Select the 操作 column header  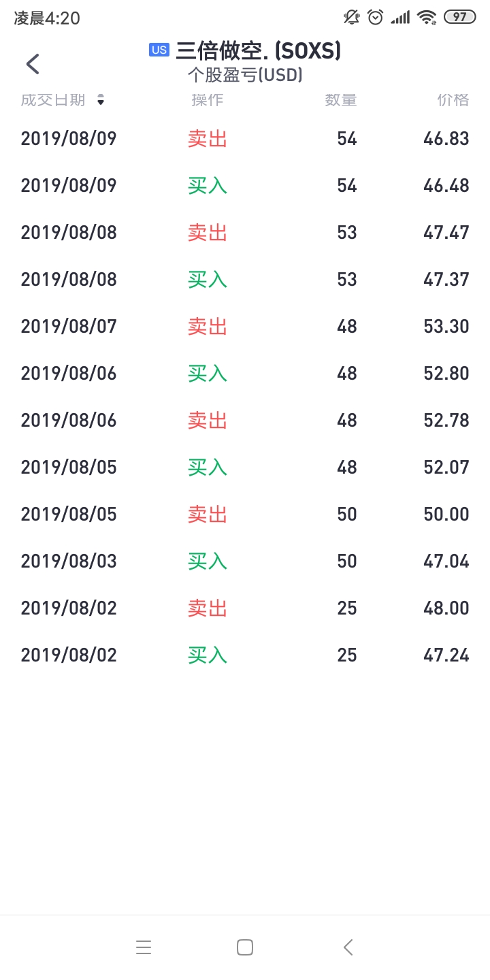pyautogui.click(x=208, y=101)
